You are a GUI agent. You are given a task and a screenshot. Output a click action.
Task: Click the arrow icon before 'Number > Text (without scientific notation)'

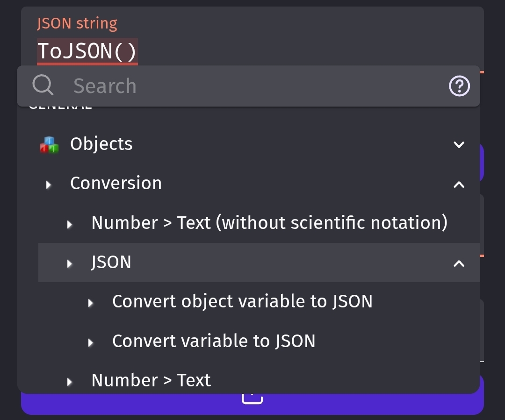[x=70, y=224]
